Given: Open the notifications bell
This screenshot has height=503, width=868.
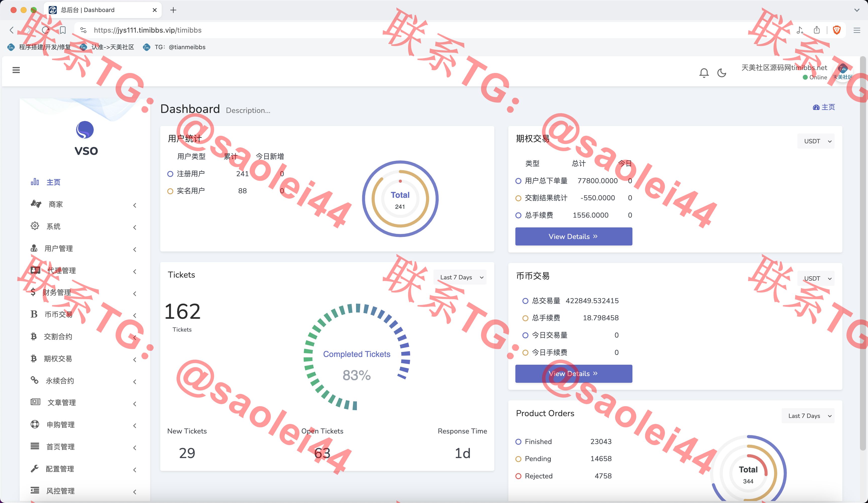Looking at the screenshot, I should coord(704,73).
